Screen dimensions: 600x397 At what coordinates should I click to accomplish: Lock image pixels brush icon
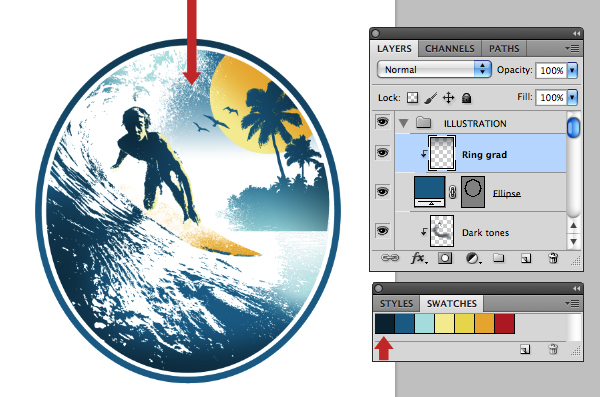[431, 98]
